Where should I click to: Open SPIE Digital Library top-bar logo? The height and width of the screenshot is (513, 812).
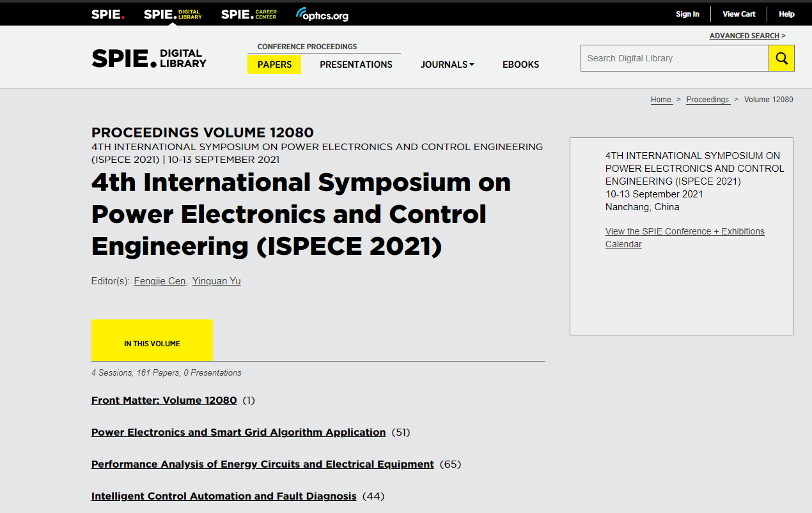coord(173,14)
